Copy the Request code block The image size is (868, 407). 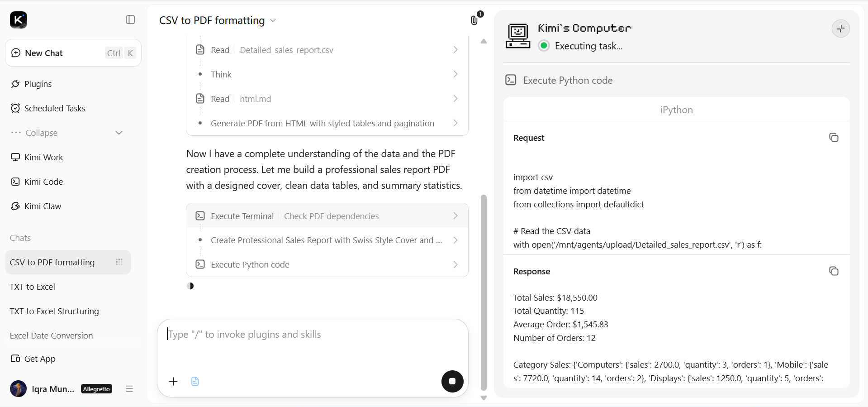coord(834,138)
